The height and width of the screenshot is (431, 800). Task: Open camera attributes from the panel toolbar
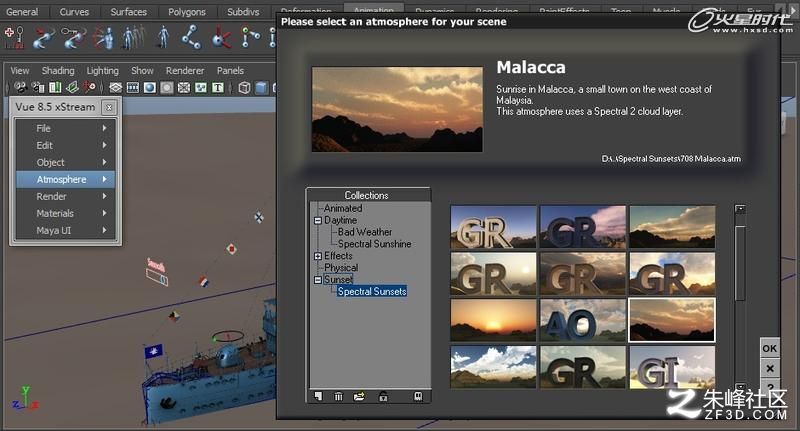(38, 88)
